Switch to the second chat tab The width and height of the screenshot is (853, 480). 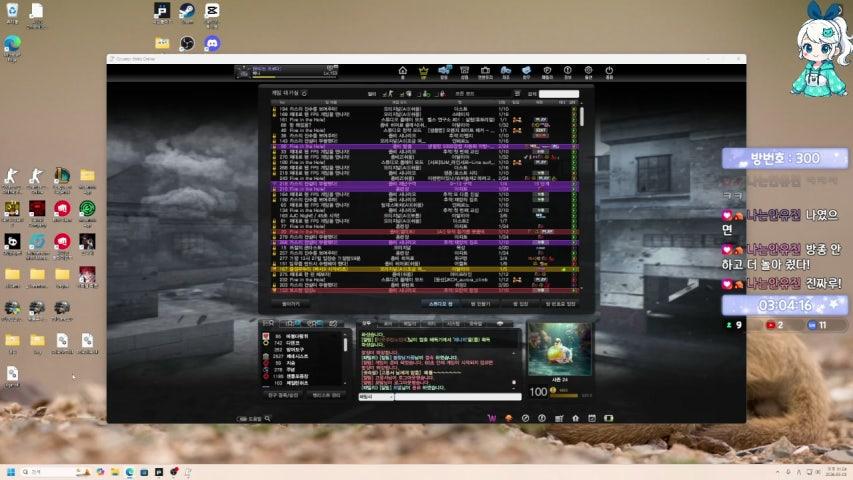coord(387,324)
